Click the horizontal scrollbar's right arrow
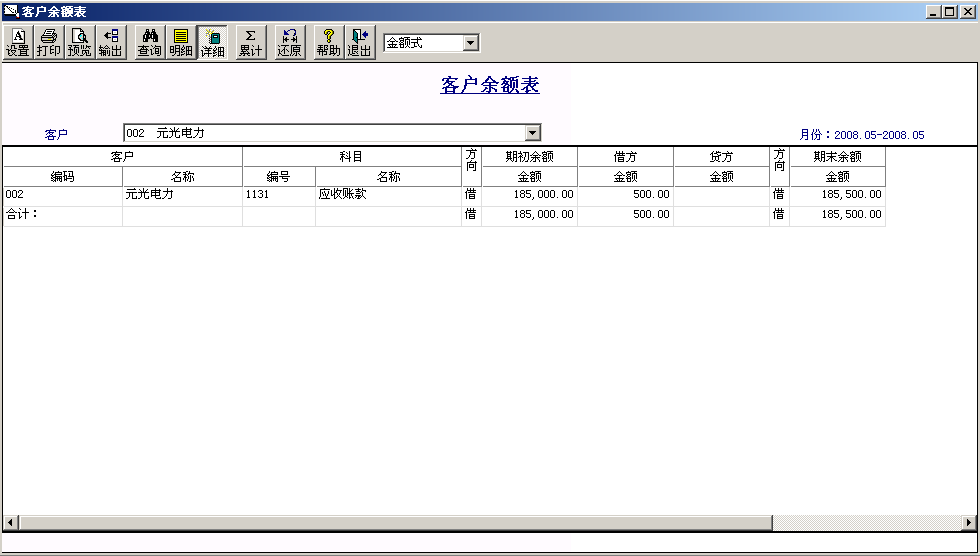 (x=969, y=522)
